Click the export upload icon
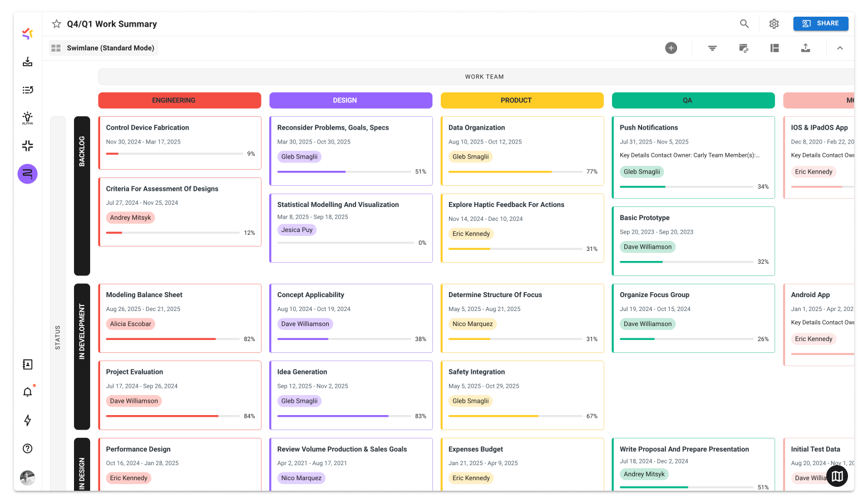868x503 pixels. click(x=805, y=48)
